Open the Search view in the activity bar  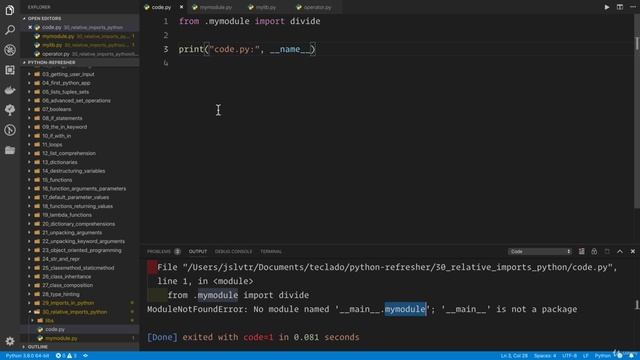(10, 30)
